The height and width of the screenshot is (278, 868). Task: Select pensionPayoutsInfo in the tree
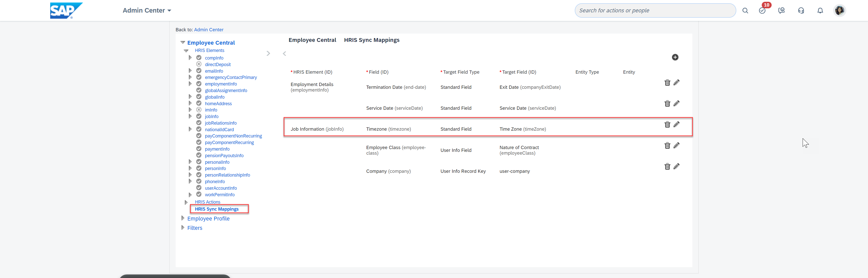[224, 156]
